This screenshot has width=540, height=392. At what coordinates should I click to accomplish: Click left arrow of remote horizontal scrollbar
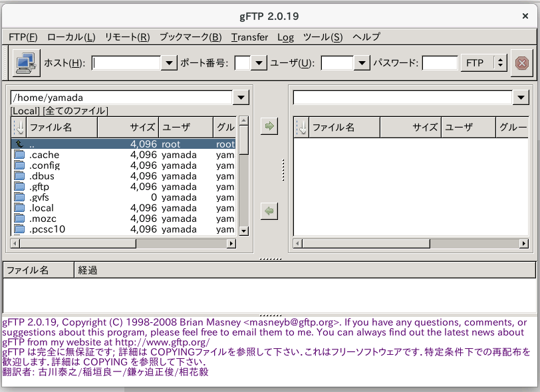coord(298,244)
